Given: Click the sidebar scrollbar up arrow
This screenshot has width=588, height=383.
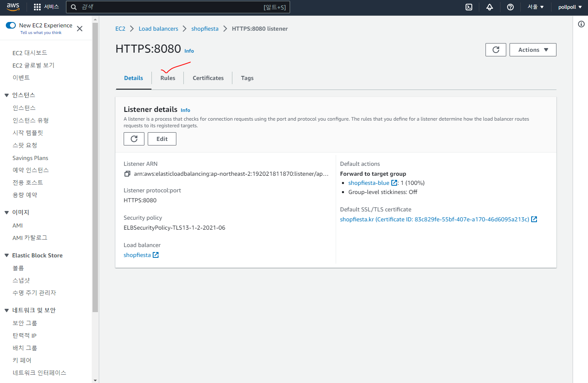Looking at the screenshot, I should coord(95,19).
